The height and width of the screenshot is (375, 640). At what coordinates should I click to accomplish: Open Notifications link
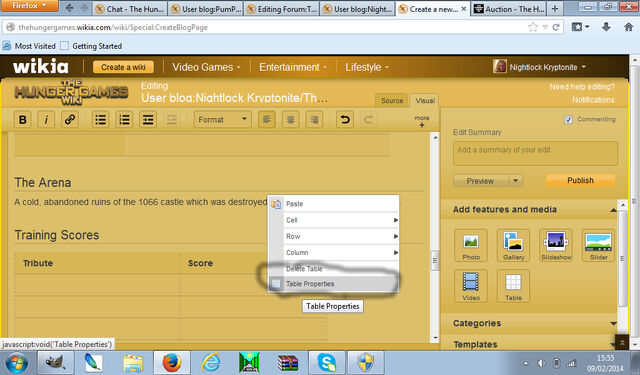click(593, 100)
